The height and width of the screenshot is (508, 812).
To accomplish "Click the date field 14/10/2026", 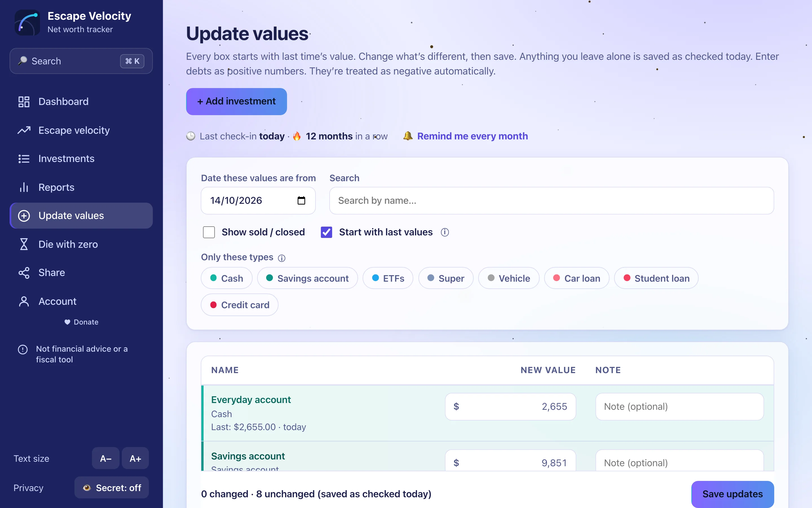I will pos(258,201).
